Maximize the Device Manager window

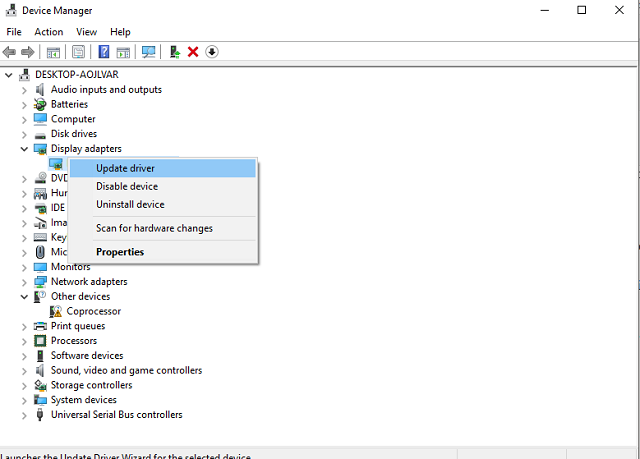click(582, 10)
